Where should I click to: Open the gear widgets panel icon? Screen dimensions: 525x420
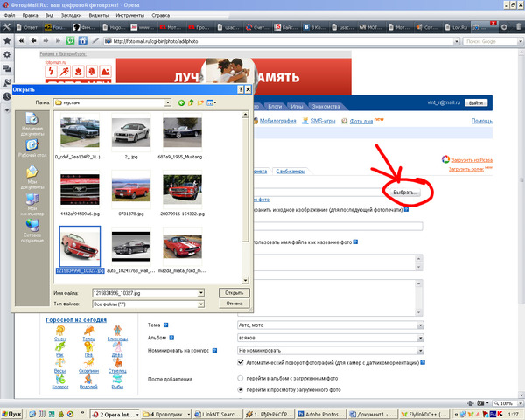click(7, 55)
